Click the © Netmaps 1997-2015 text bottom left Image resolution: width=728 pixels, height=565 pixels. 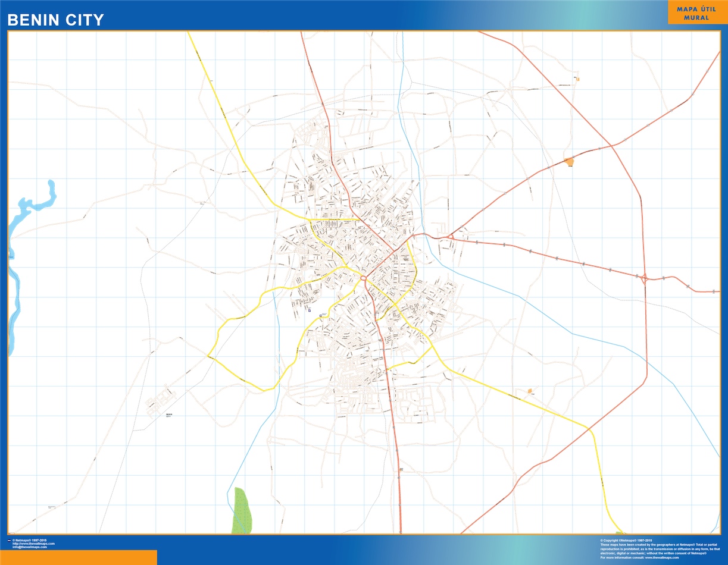(x=30, y=540)
